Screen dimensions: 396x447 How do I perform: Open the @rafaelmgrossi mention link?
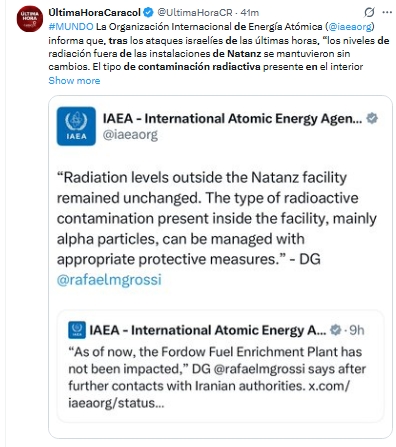click(109, 280)
